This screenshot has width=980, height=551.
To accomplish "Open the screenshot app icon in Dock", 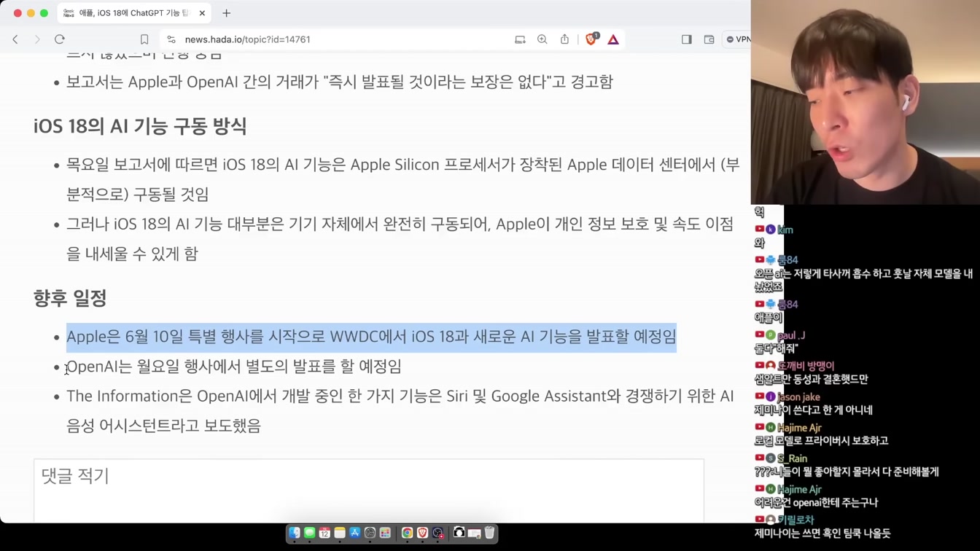I will (459, 534).
